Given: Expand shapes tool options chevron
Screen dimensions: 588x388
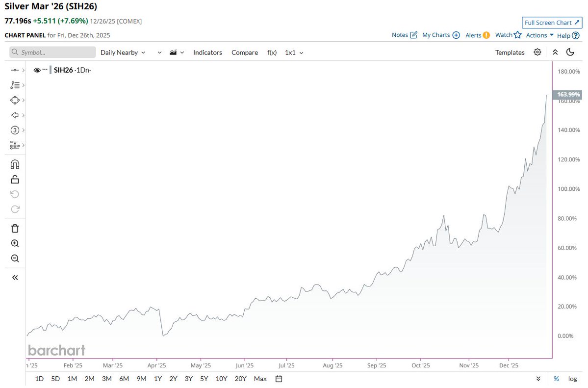Looking at the screenshot, I should 23,100.
